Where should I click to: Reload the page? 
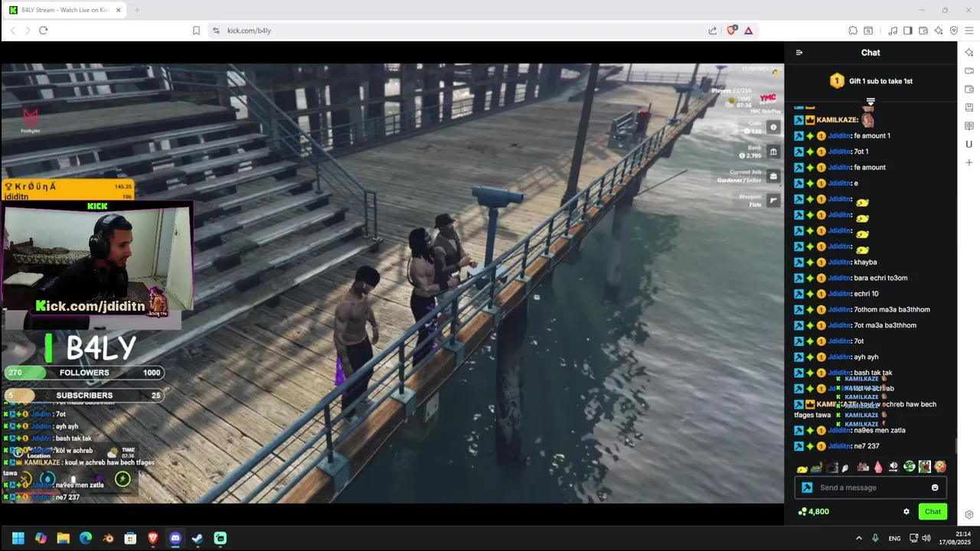(43, 31)
